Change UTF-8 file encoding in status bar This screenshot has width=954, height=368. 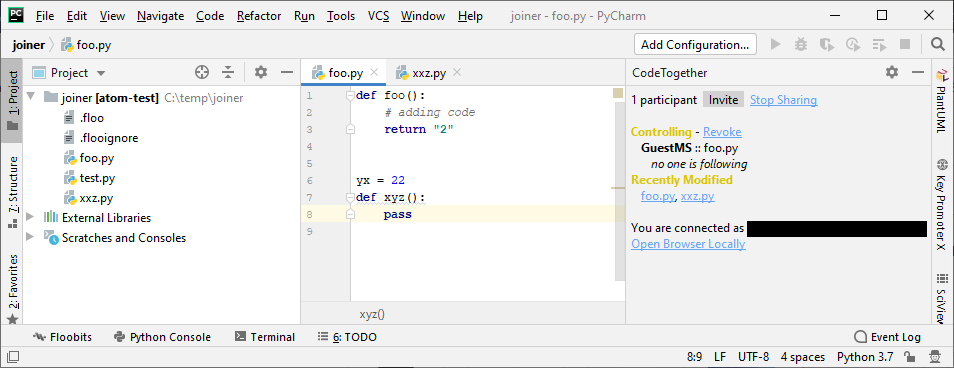(753, 357)
